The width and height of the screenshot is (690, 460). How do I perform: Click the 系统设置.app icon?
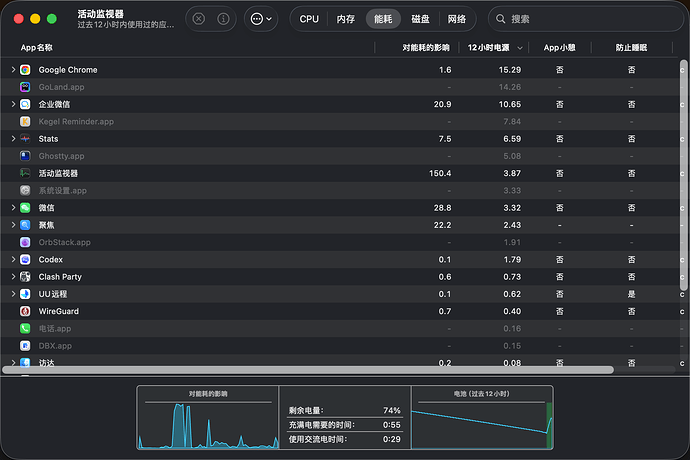pyautogui.click(x=25, y=190)
